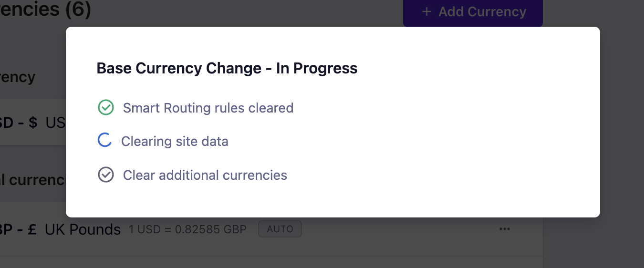Click the Currencies (6) heading
This screenshot has width=644, height=268.
(x=45, y=10)
